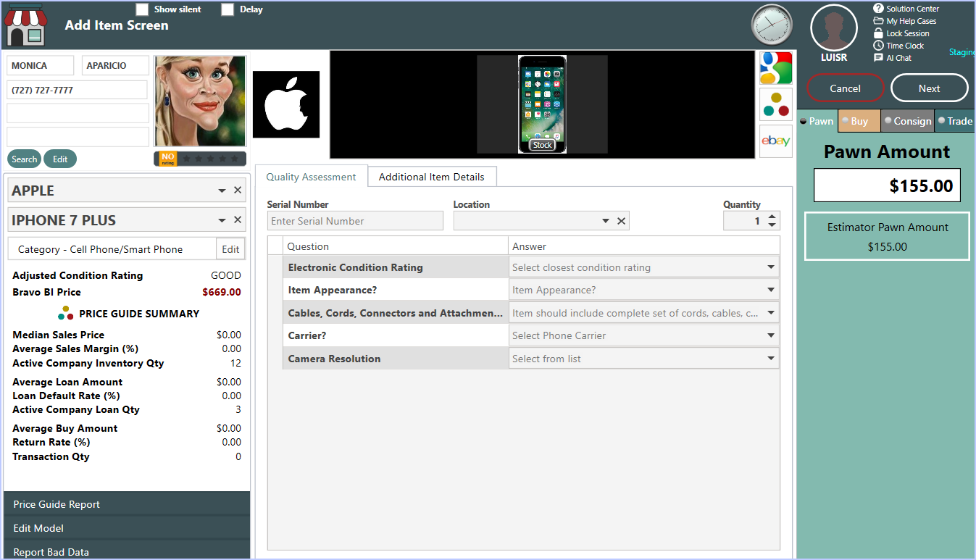Image resolution: width=976 pixels, height=560 pixels.
Task: Switch to Quality Assessment tab
Action: [x=312, y=177]
